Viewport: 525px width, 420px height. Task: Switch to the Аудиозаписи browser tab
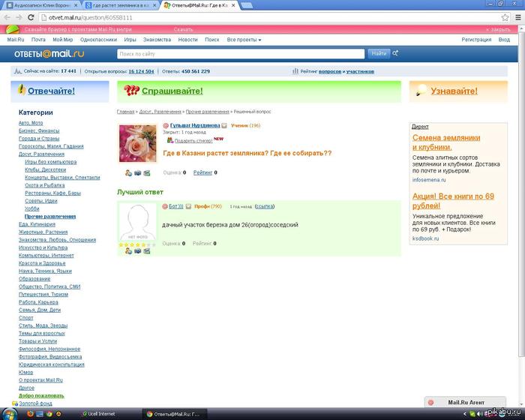pyautogui.click(x=43, y=5)
